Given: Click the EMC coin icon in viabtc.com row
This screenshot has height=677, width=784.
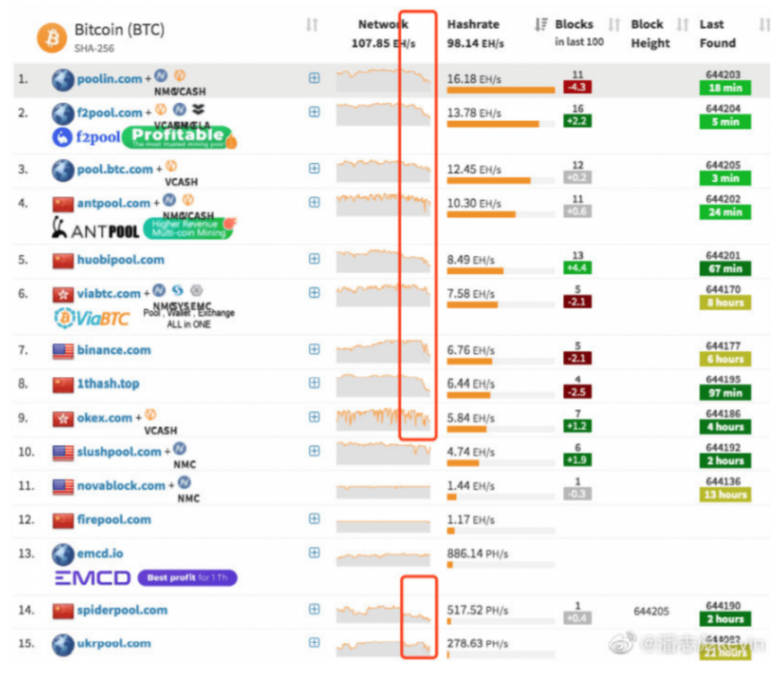Looking at the screenshot, I should click(x=197, y=290).
